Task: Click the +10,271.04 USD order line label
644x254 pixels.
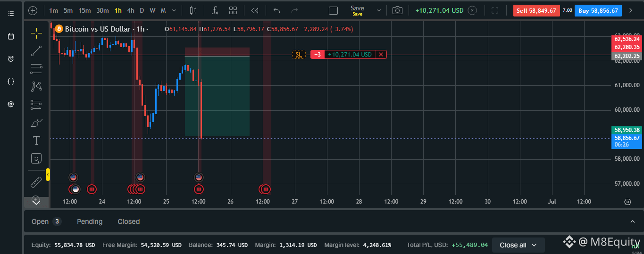Action: [x=350, y=55]
